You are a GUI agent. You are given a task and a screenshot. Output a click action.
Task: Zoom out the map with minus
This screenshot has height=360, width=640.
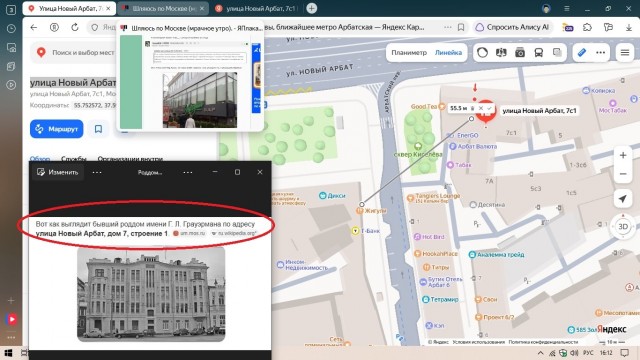coord(623,174)
